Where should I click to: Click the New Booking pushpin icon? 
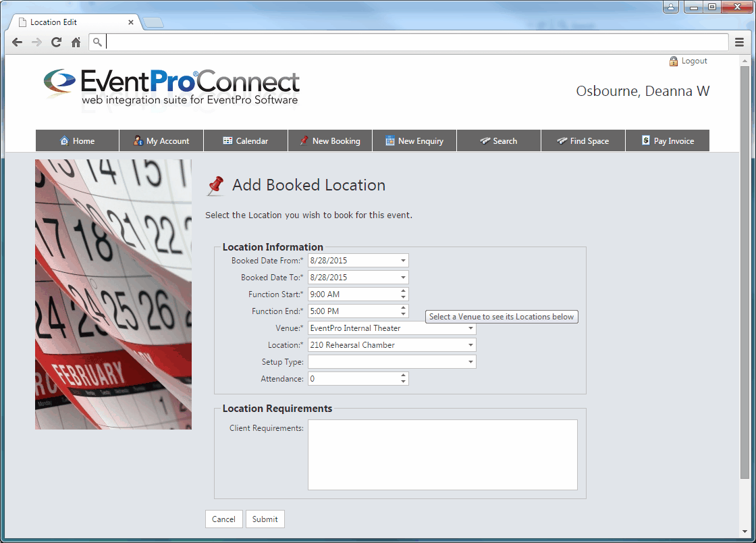[x=304, y=140]
